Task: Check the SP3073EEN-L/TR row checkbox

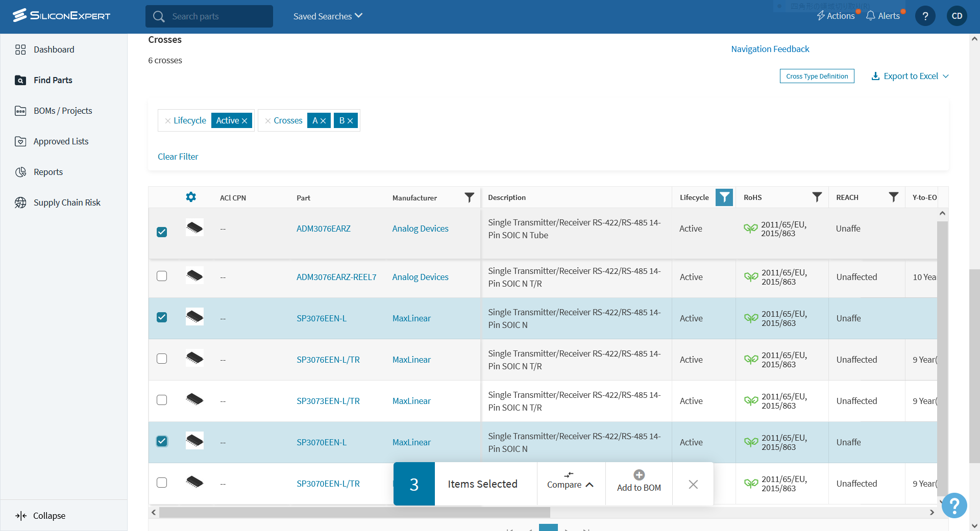Action: tap(162, 400)
